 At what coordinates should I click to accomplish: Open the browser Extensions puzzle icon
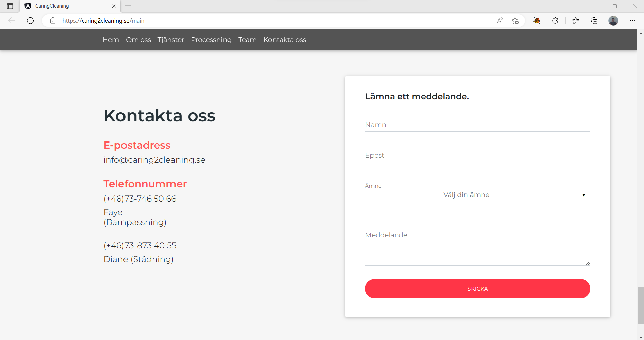coord(555,21)
